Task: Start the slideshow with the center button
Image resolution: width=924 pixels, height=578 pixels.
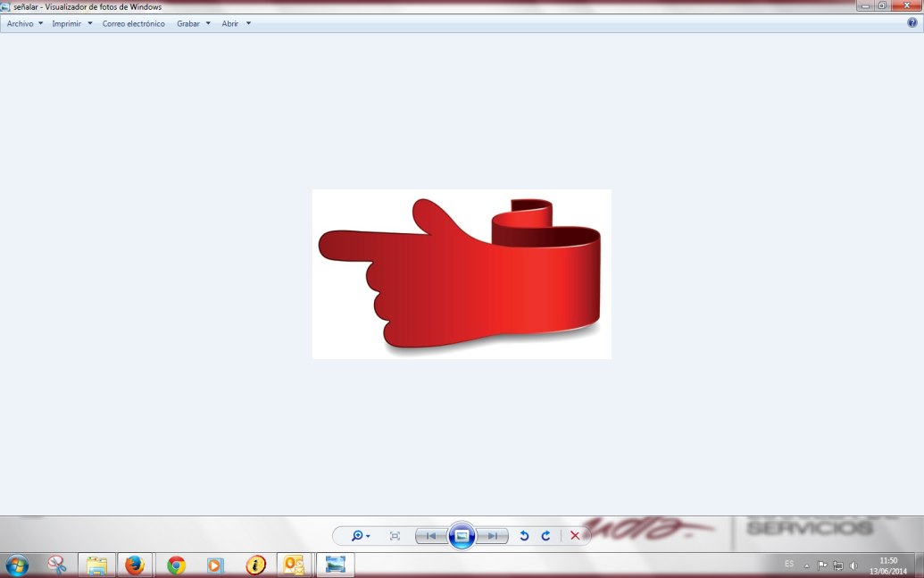Action: (462, 536)
